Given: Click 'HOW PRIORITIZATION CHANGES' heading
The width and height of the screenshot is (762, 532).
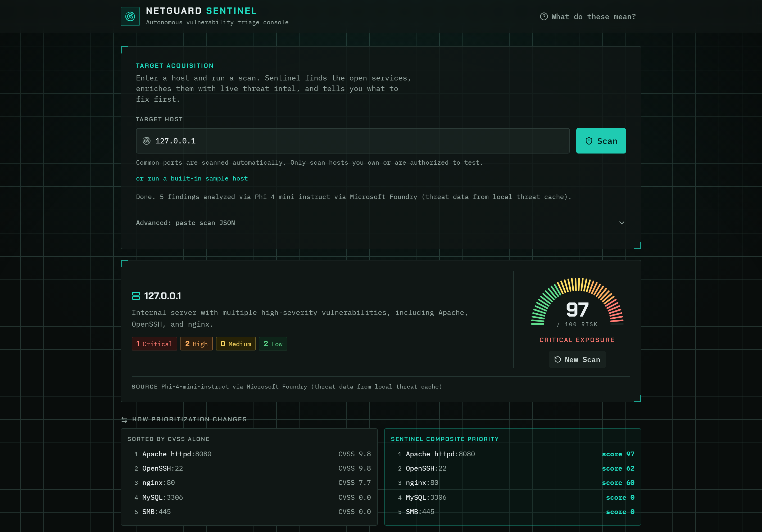Looking at the screenshot, I should coord(189,420).
